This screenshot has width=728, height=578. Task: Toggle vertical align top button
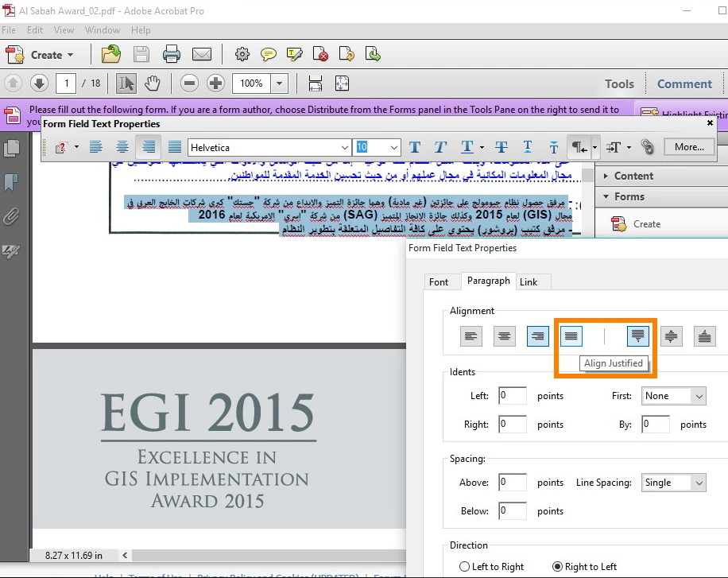point(638,336)
